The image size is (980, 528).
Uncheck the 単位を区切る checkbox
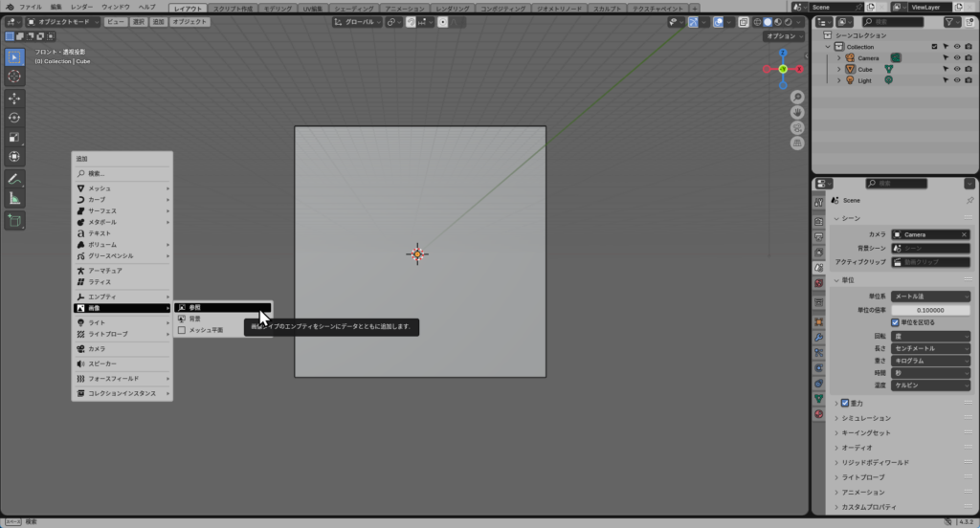click(x=896, y=322)
